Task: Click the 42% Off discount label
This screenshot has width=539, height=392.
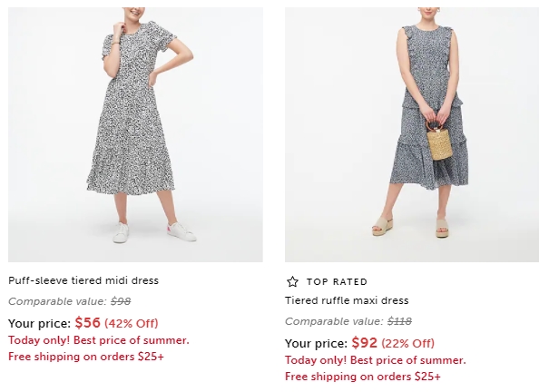Action: point(132,324)
